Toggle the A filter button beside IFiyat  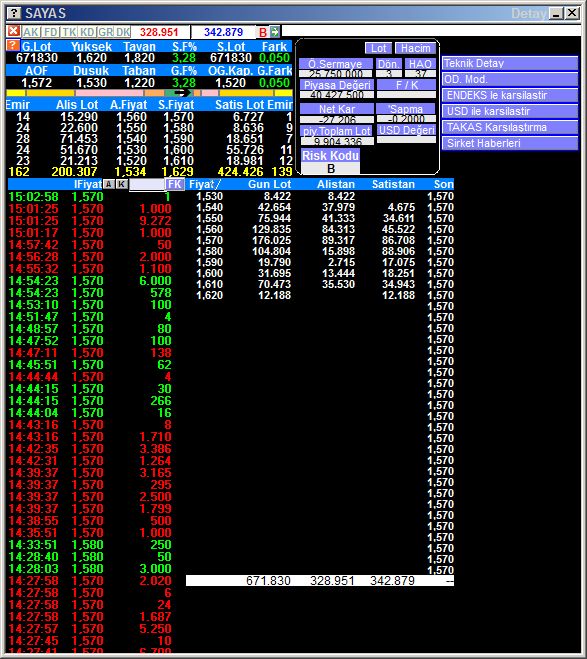point(109,184)
